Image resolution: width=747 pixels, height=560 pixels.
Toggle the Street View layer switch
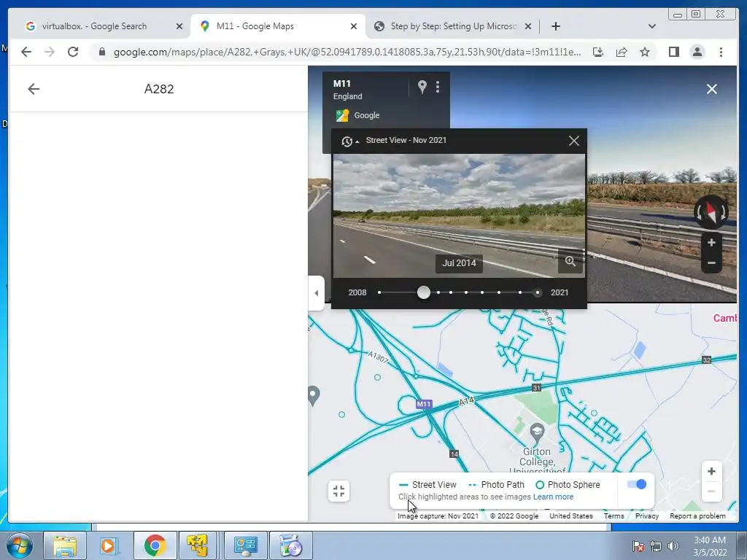pyautogui.click(x=636, y=484)
